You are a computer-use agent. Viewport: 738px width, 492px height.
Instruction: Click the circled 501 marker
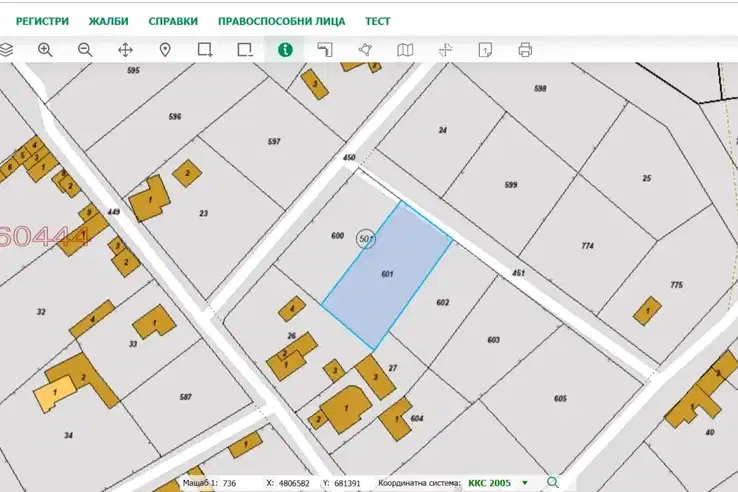[366, 239]
